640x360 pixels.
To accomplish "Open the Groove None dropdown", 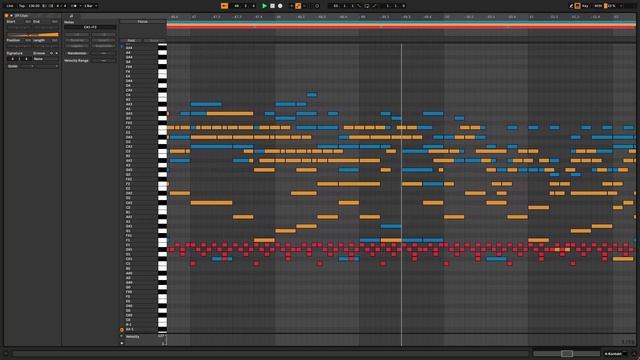I will [x=45, y=59].
